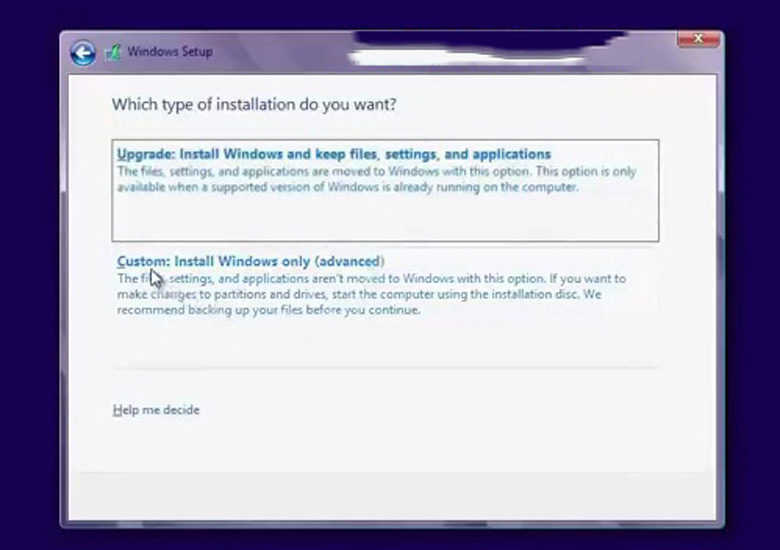Select Upgrade: Install Windows and keep files
The image size is (780, 550).
click(334, 155)
